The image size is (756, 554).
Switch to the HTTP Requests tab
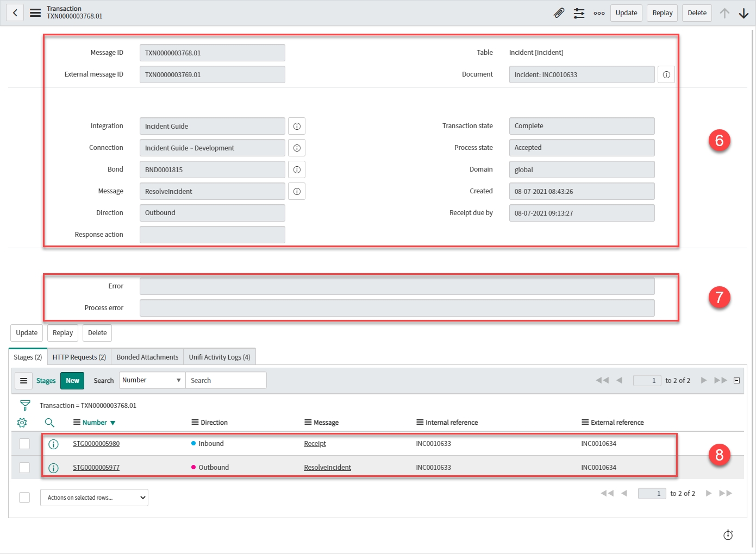tap(79, 357)
